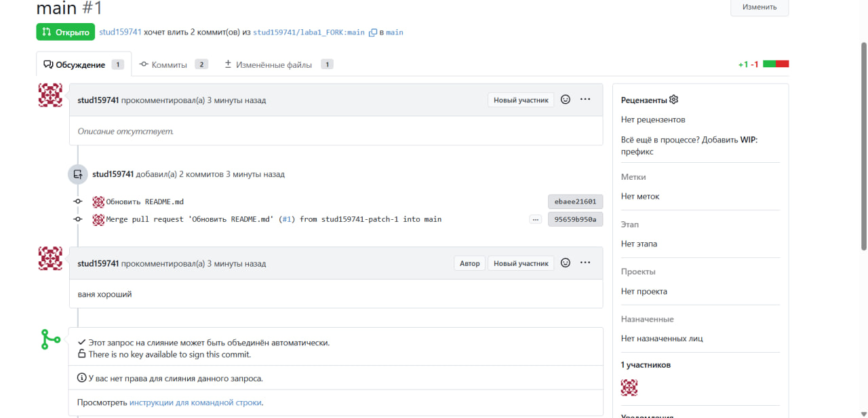Click stud159741 avatar beside first comment
Viewport: 868px width, 418px height.
(x=51, y=95)
